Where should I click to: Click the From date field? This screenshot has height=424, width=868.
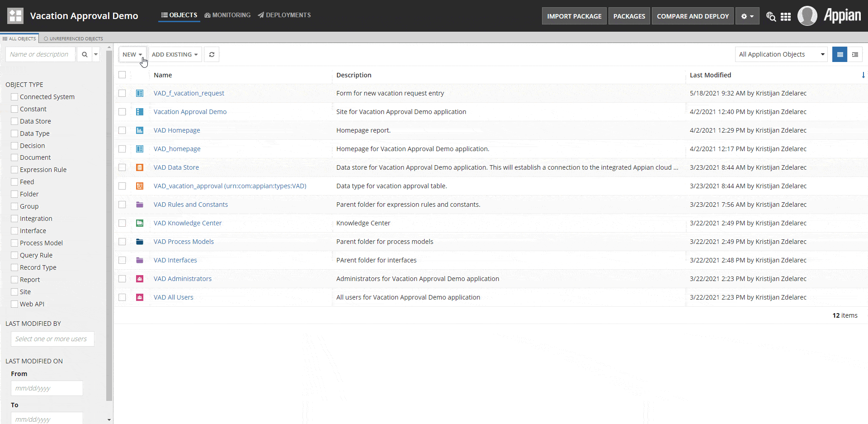point(47,388)
